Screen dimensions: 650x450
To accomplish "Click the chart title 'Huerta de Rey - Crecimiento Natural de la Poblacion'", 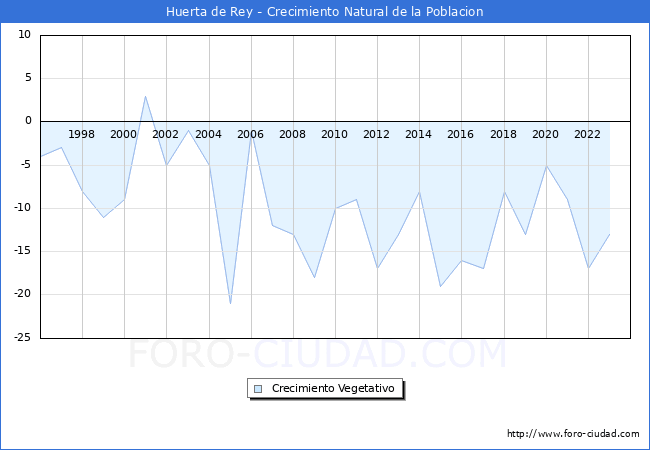I will tap(325, 12).
